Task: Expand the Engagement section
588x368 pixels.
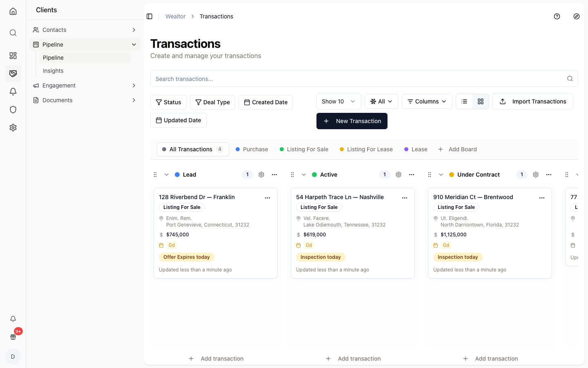Action: click(85, 85)
